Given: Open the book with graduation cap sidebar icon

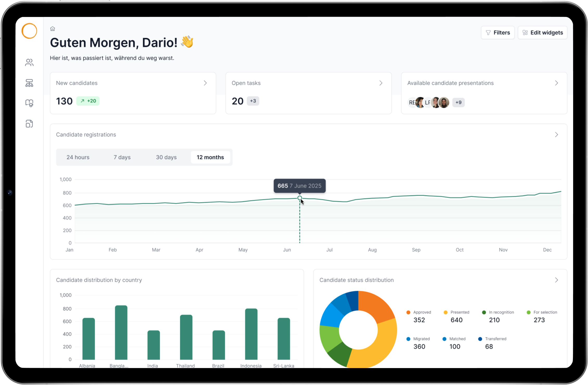Looking at the screenshot, I should point(29,103).
